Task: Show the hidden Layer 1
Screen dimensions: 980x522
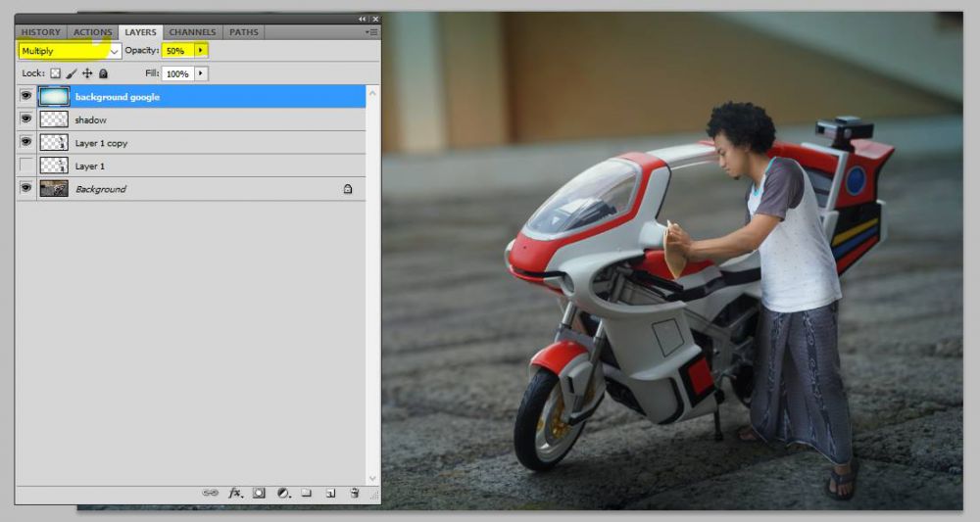Action: click(26, 166)
